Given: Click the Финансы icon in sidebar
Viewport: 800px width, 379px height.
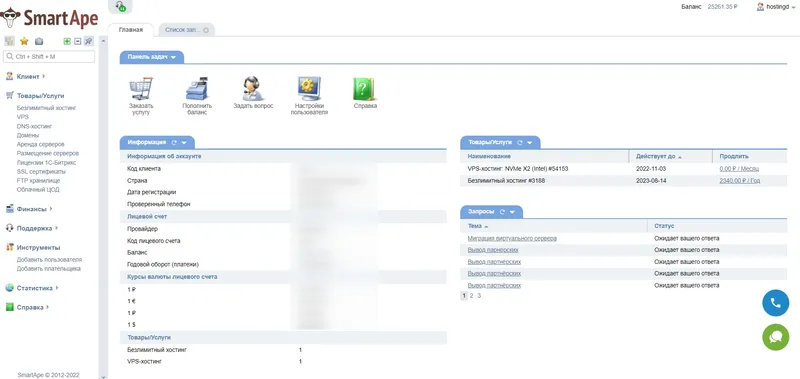Looking at the screenshot, I should click(9, 209).
